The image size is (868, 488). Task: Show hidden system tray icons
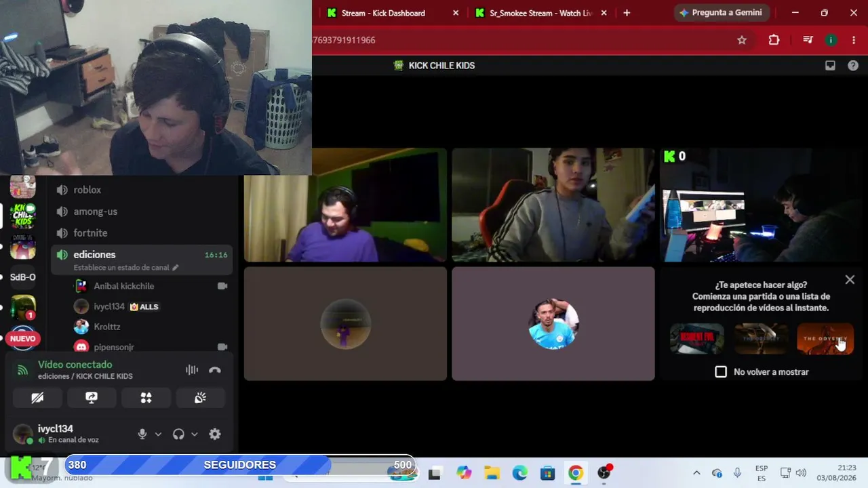(696, 473)
